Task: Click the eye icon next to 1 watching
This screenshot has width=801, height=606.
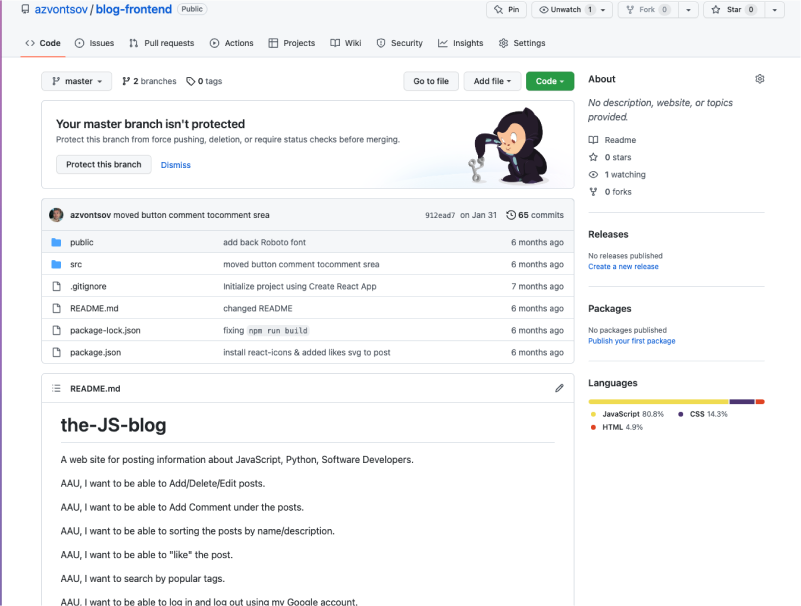Action: tap(593, 174)
